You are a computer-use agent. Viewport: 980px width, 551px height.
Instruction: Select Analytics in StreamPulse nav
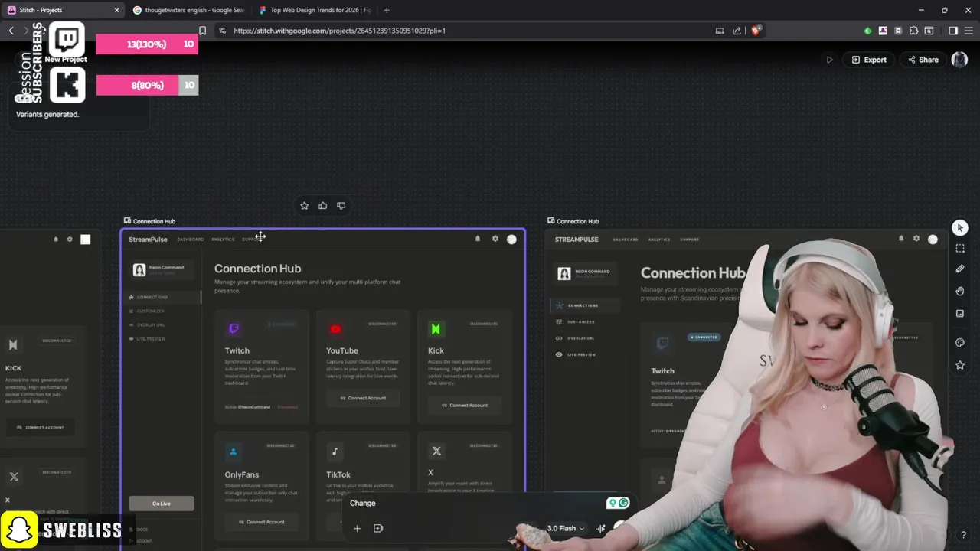(223, 240)
